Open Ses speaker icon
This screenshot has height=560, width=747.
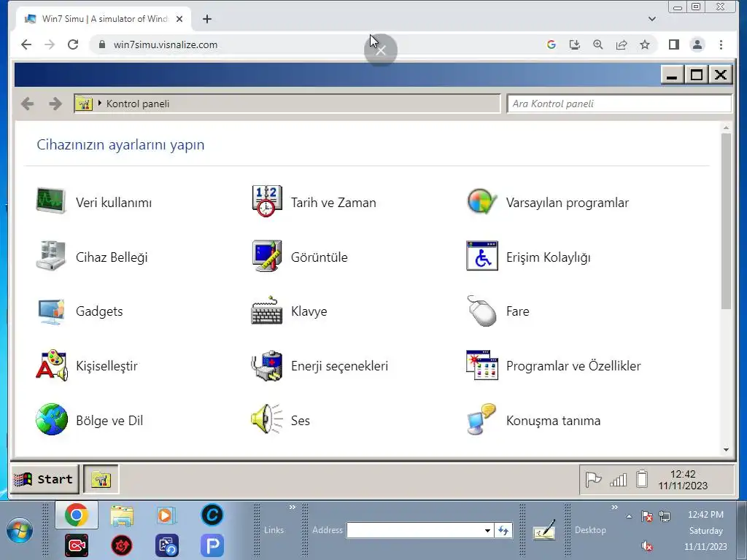[267, 419]
